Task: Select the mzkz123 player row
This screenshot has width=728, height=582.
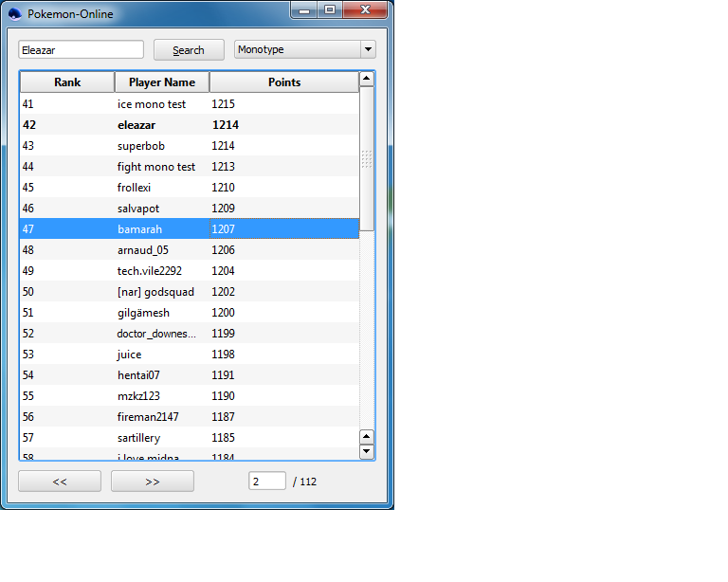Action: pos(190,396)
